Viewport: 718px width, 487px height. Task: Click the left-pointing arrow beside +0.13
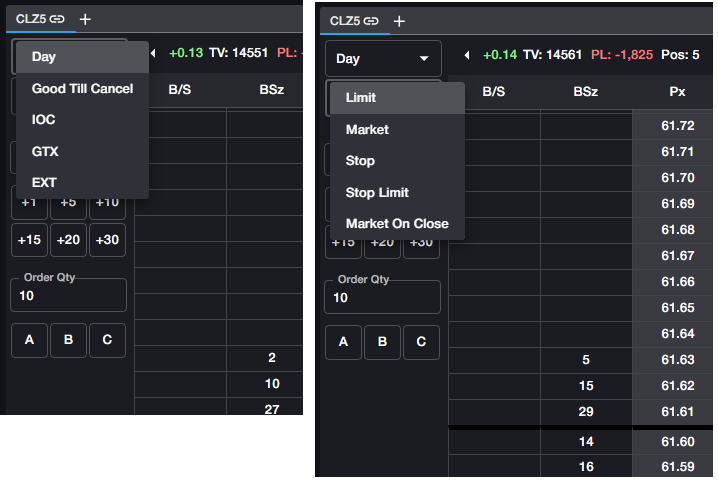coord(155,53)
